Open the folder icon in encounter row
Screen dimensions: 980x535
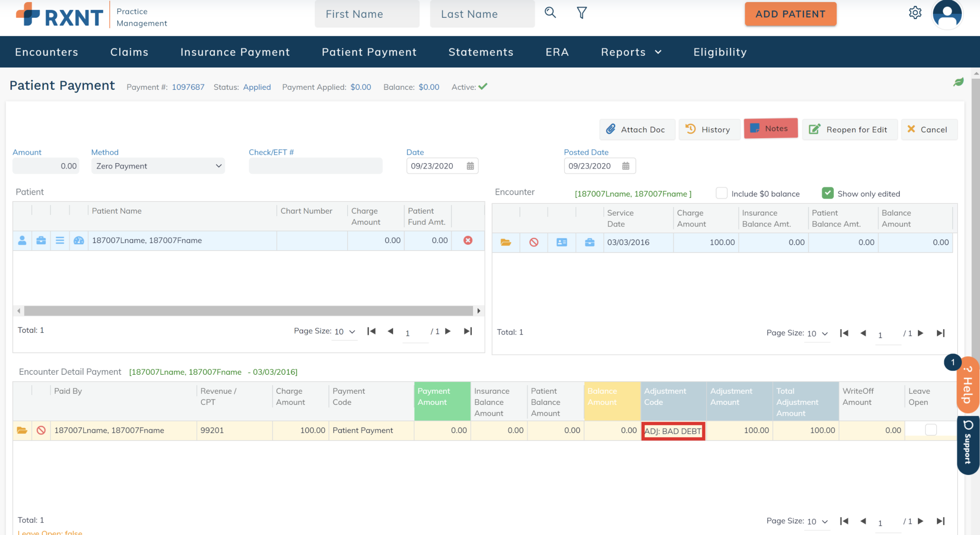click(506, 243)
